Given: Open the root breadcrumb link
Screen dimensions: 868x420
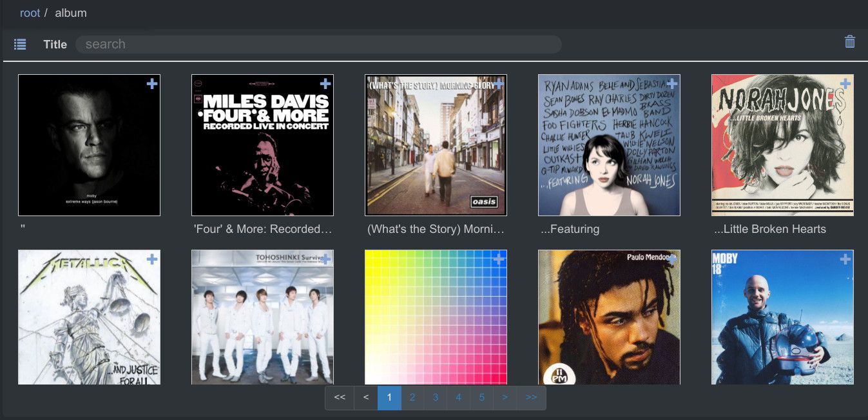Looking at the screenshot, I should click(x=30, y=13).
